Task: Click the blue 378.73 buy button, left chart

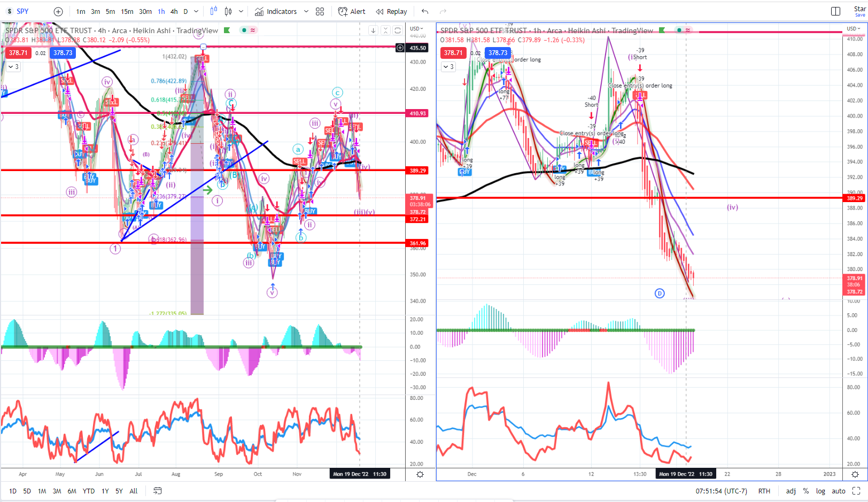Action: click(63, 53)
